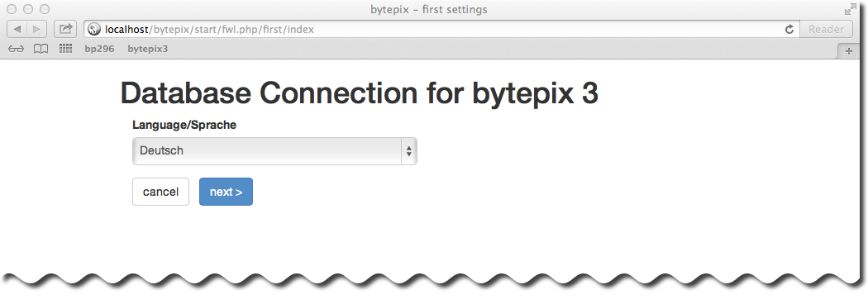Click the window's green zoom button
The width and height of the screenshot is (868, 304).
pos(45,9)
